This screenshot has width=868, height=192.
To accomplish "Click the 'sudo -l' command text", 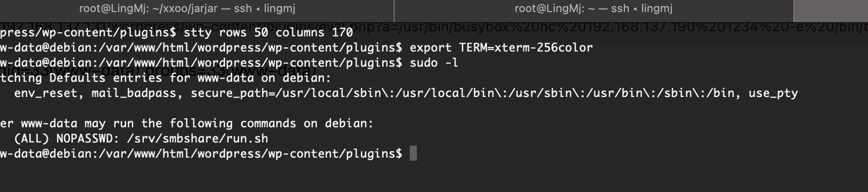I will click(x=434, y=63).
